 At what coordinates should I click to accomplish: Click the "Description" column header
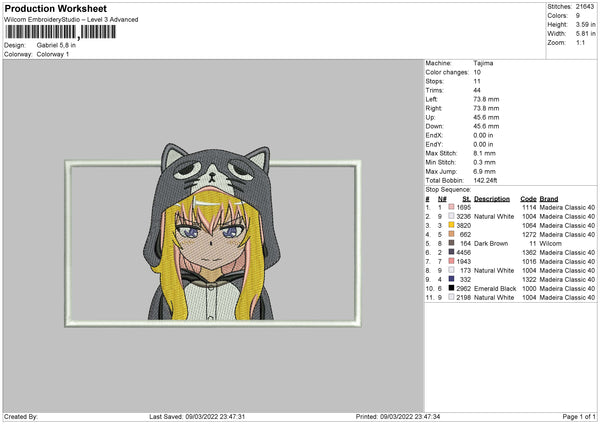coord(492,199)
